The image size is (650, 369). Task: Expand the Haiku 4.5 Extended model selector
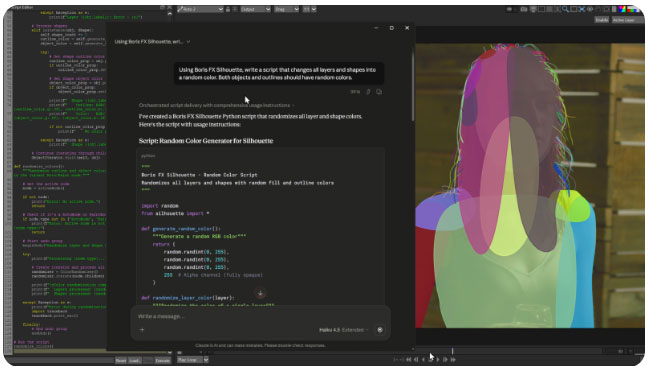click(x=344, y=330)
